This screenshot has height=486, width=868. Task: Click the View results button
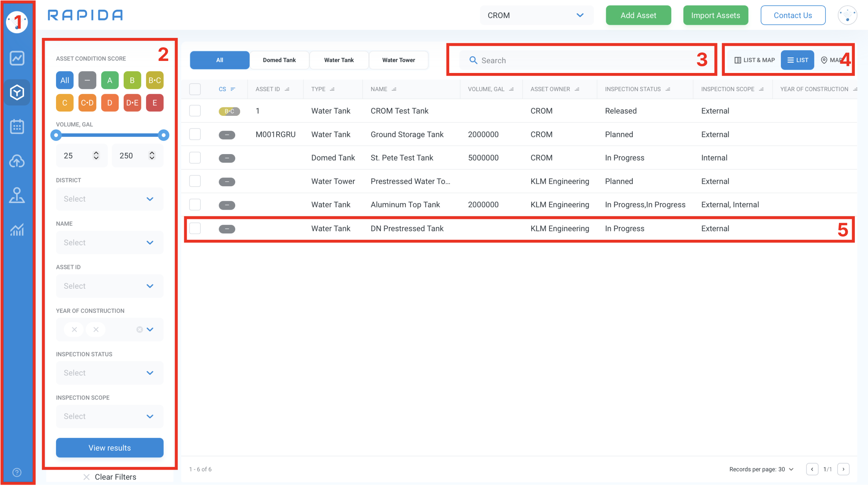(x=109, y=448)
